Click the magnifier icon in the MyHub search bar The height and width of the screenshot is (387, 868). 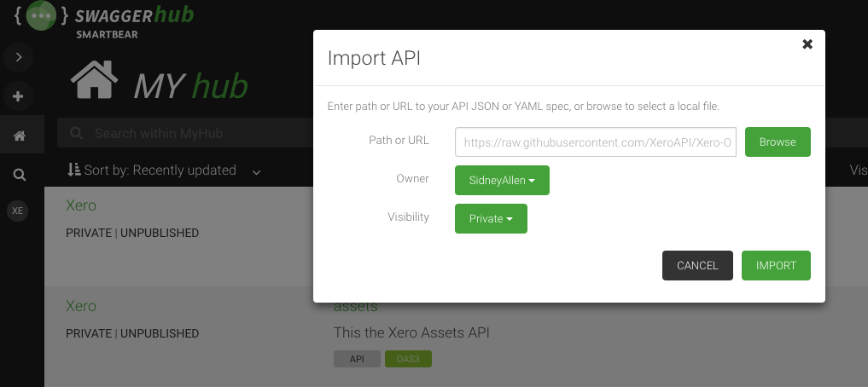point(77,133)
